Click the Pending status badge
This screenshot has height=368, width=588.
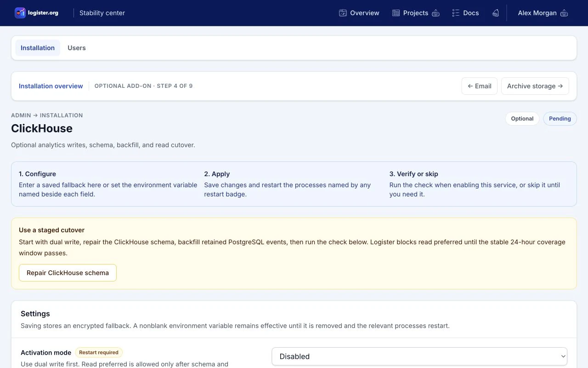tap(560, 119)
